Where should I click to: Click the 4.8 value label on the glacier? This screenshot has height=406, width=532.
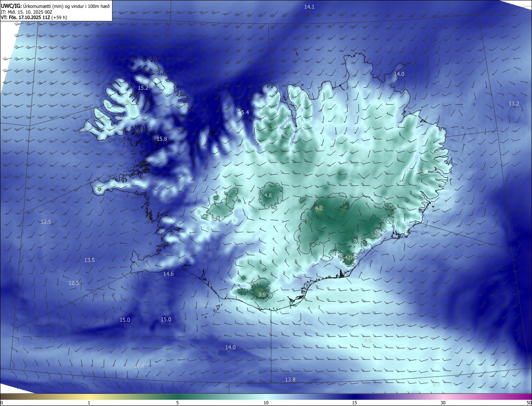tap(268, 195)
